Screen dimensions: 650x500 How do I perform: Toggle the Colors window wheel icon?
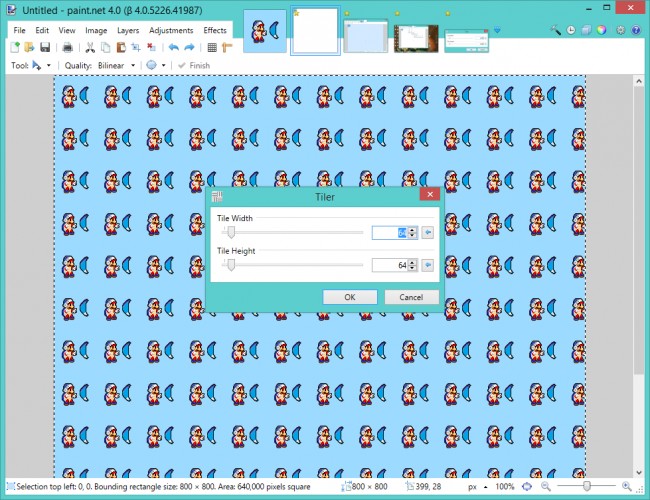tap(601, 30)
